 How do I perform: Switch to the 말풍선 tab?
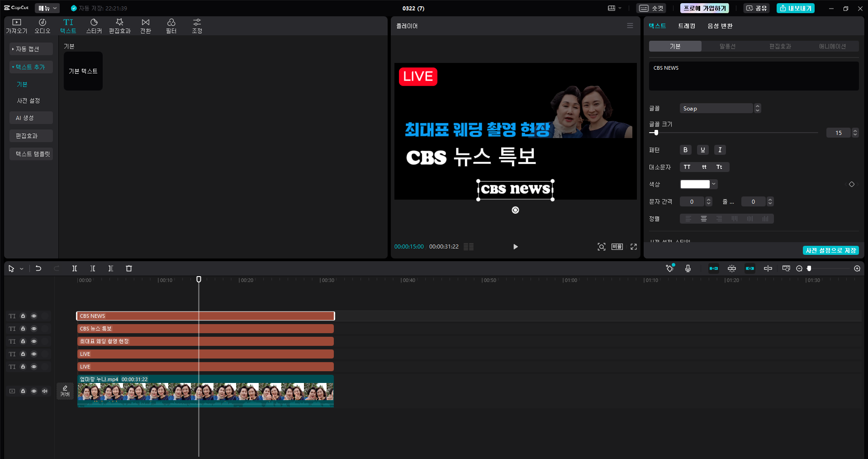[x=727, y=46]
